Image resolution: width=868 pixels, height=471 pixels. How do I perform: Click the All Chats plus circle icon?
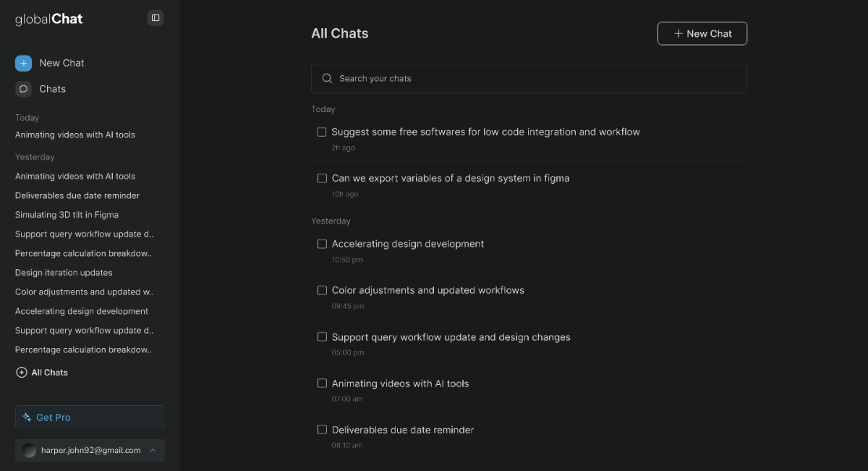[22, 373]
